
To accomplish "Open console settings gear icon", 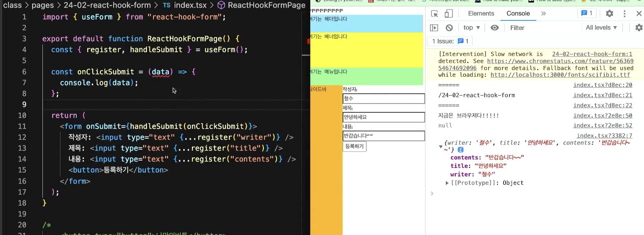I will click(639, 28).
